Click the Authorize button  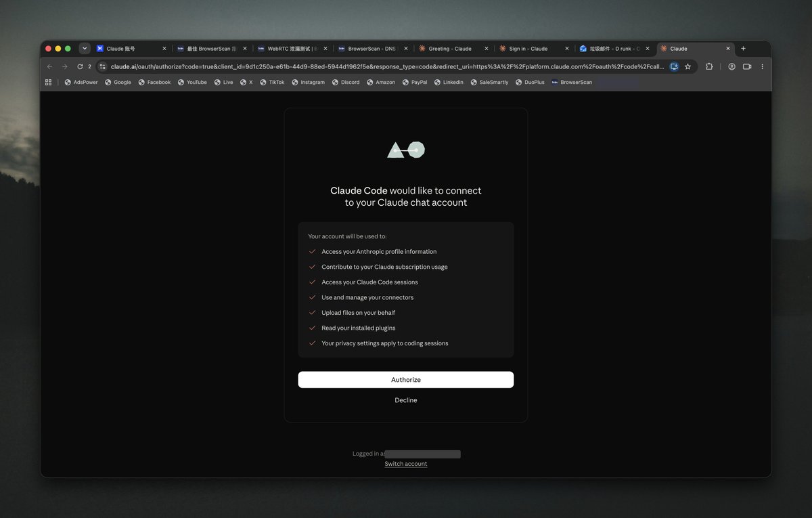coord(406,380)
